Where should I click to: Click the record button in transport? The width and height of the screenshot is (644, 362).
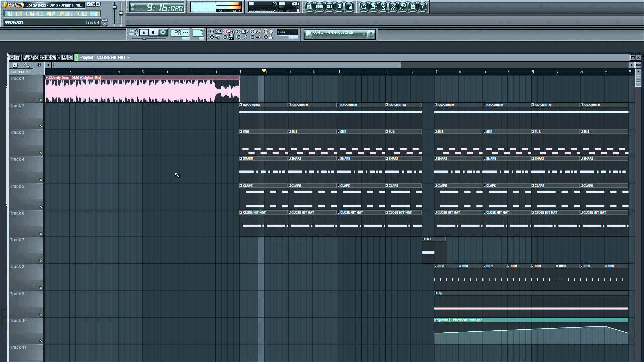[x=163, y=32]
